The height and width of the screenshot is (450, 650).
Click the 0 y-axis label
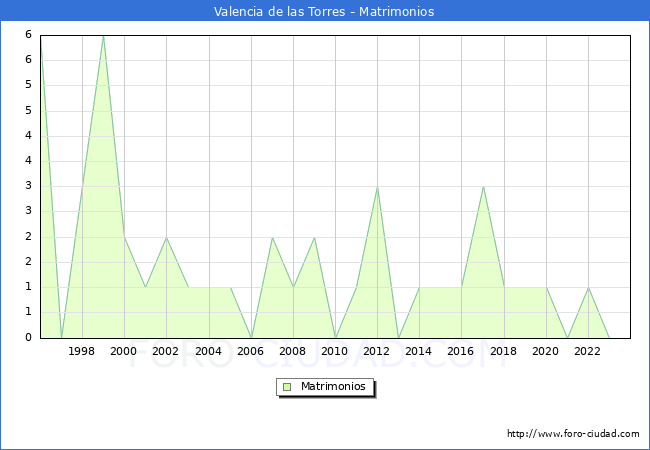[x=28, y=337]
